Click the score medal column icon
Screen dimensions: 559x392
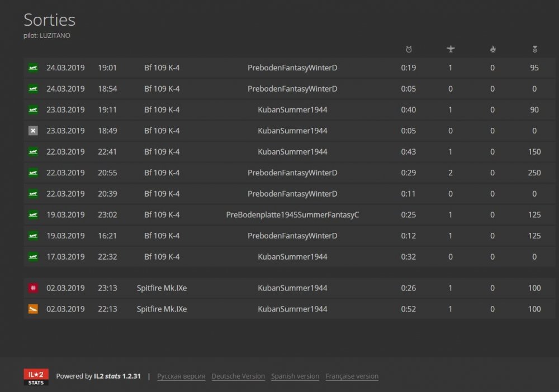[x=534, y=49]
